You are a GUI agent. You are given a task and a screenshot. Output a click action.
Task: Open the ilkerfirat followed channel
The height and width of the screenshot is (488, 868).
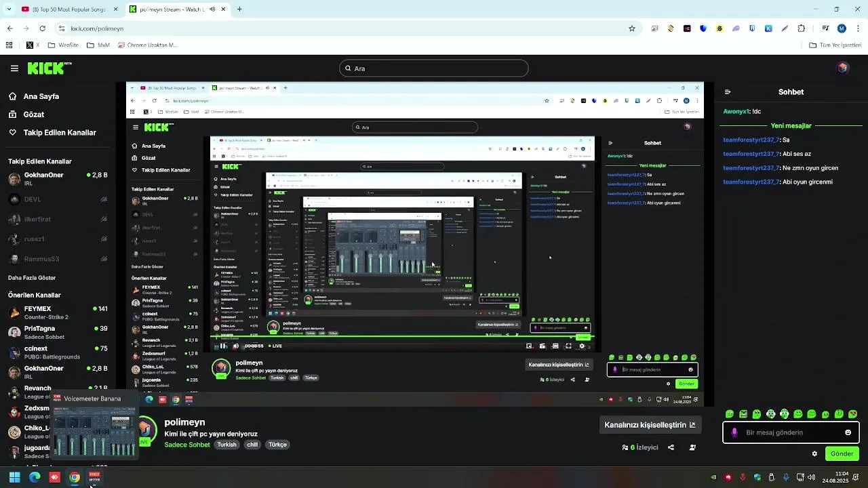click(x=58, y=219)
